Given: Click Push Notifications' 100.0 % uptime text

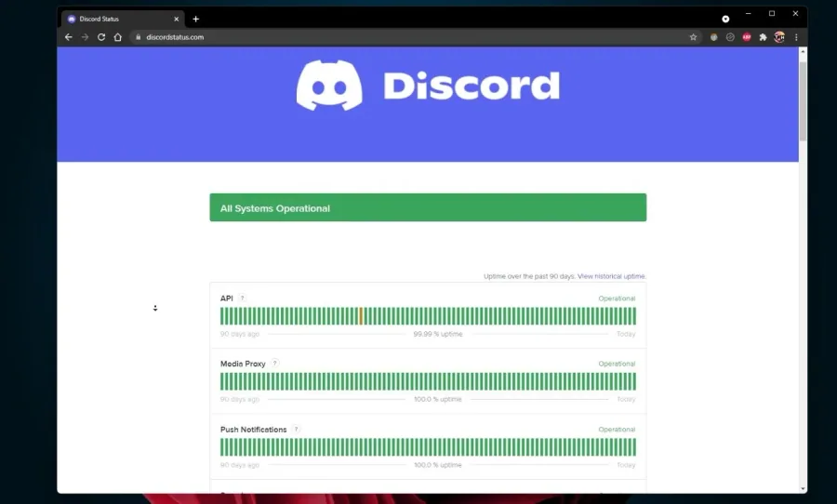Looking at the screenshot, I should click(438, 465).
